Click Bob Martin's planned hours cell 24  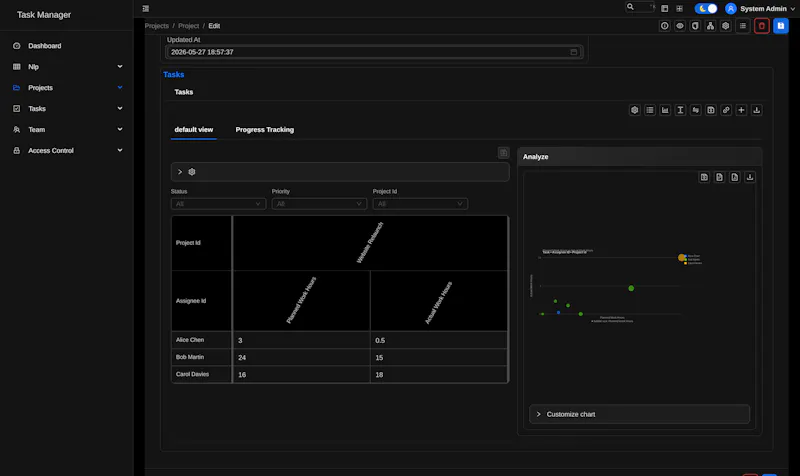point(302,357)
